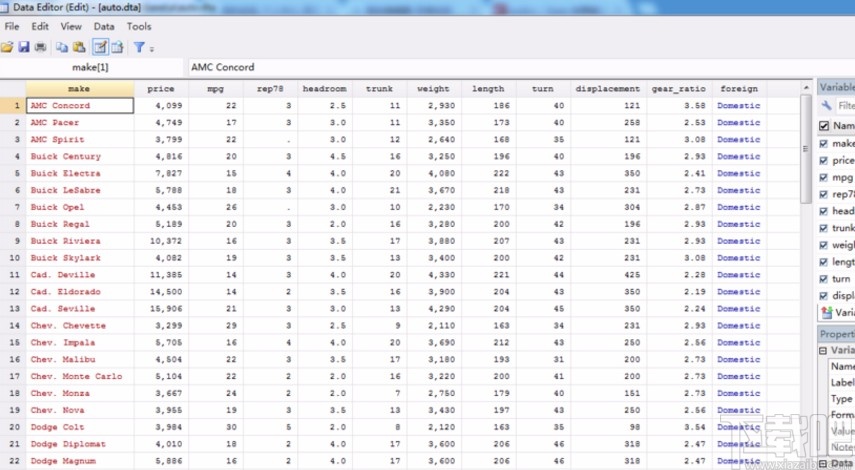This screenshot has width=855, height=470.
Task: Click the Buick Riviera cell
Action: (80, 241)
